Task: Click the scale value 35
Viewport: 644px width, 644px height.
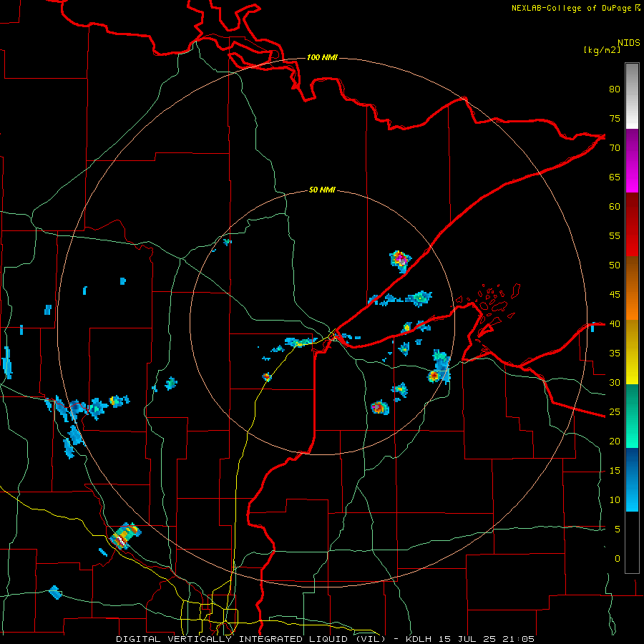Action: point(615,353)
